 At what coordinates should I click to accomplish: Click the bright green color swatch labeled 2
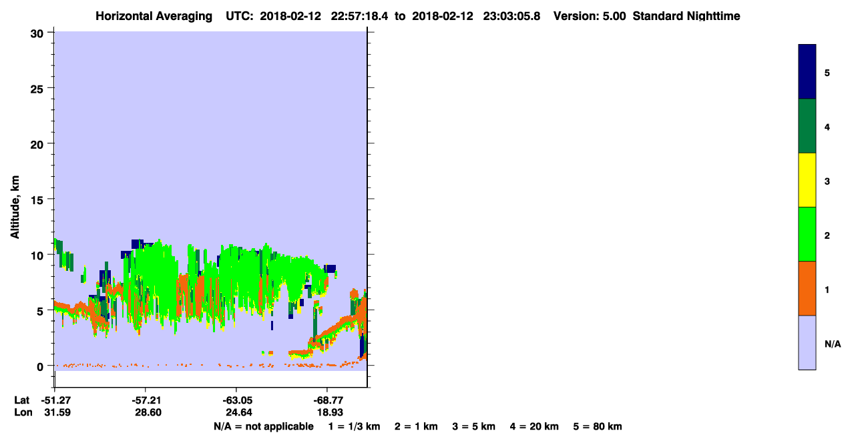[x=807, y=234]
